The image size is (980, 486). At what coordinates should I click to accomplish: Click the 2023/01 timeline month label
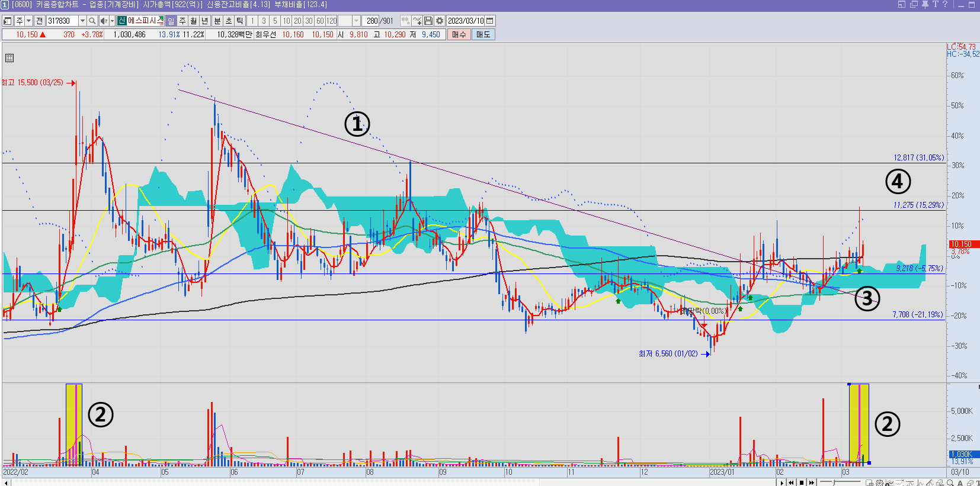point(722,472)
